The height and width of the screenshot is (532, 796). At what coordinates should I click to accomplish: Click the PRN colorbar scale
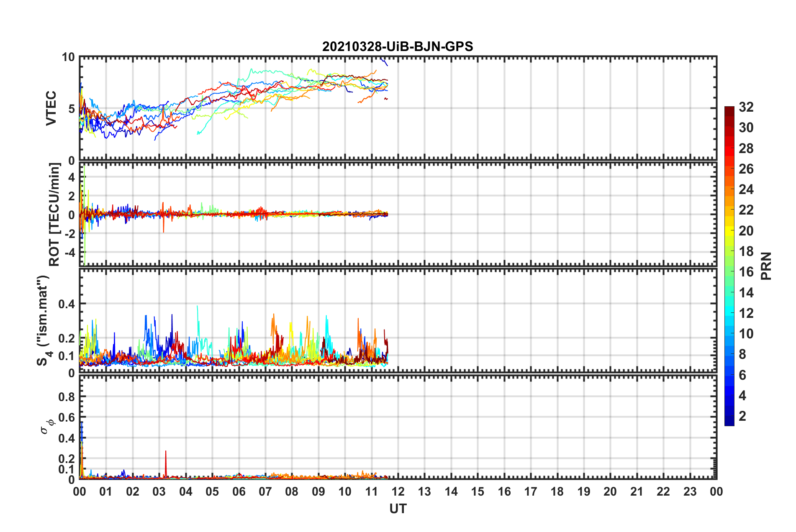[729, 266]
